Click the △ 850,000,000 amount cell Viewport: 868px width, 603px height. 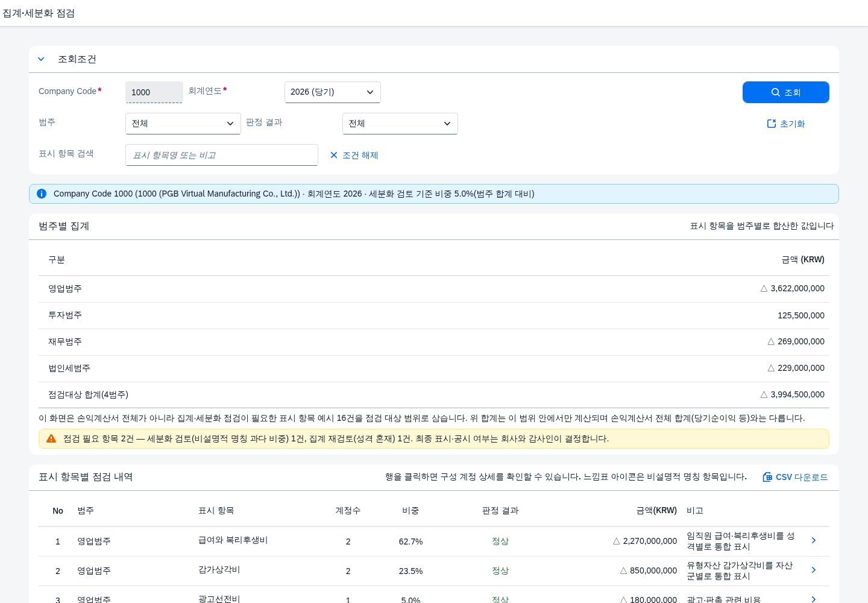pyautogui.click(x=649, y=570)
